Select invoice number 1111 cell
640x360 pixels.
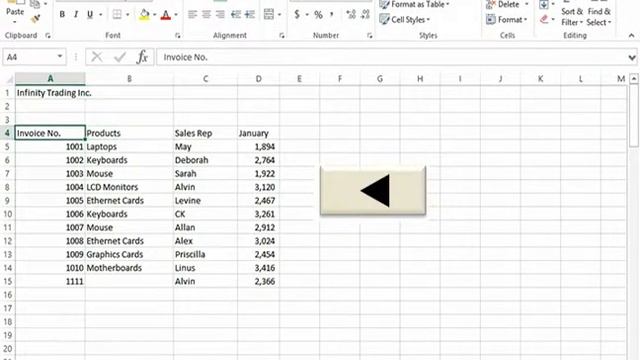[x=50, y=281]
